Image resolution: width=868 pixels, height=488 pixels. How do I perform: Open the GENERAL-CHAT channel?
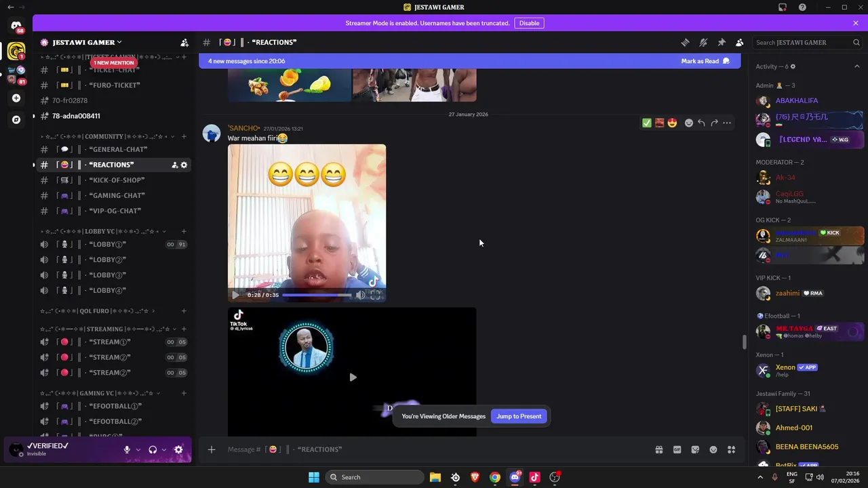point(113,149)
